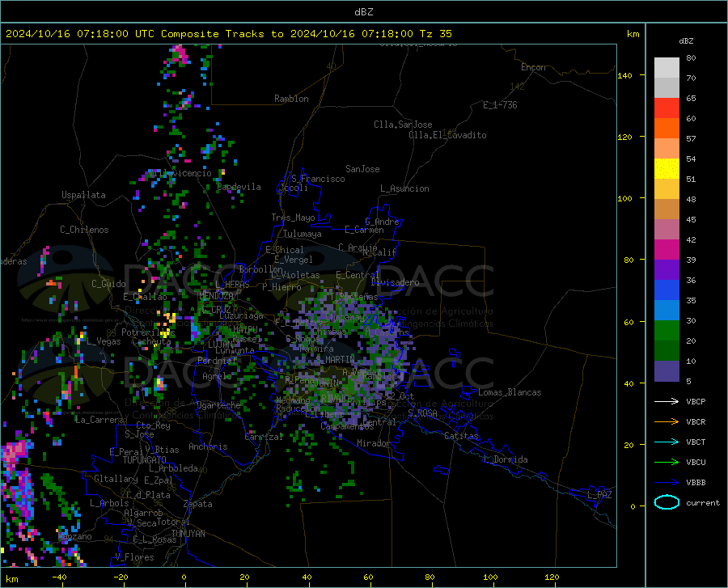728x588 pixels.
Task: Click the 60 km mark on horizontal axis
Action: [x=368, y=577]
